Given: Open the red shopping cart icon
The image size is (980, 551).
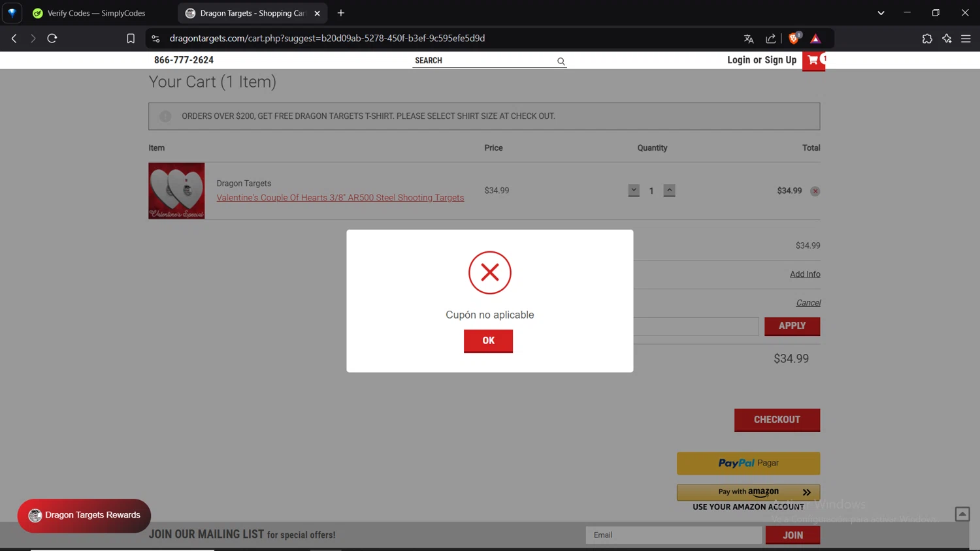Looking at the screenshot, I should tap(813, 61).
